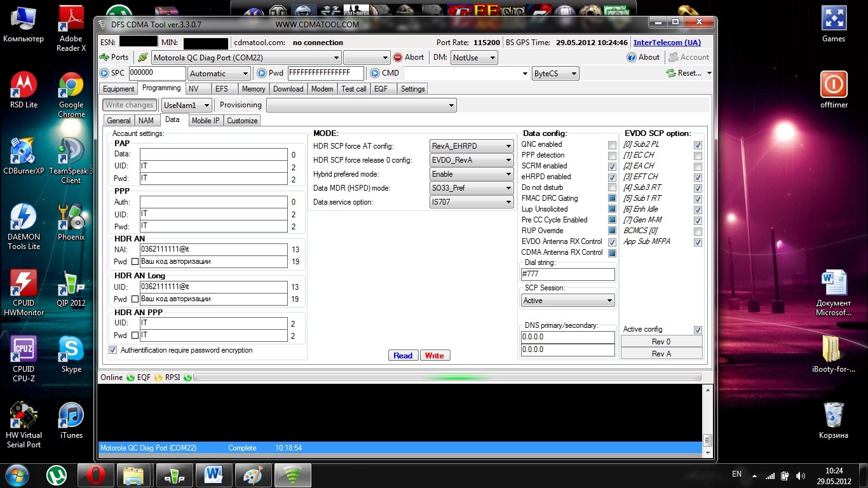
Task: Click the green connect plug icon beside Ports
Action: click(143, 57)
